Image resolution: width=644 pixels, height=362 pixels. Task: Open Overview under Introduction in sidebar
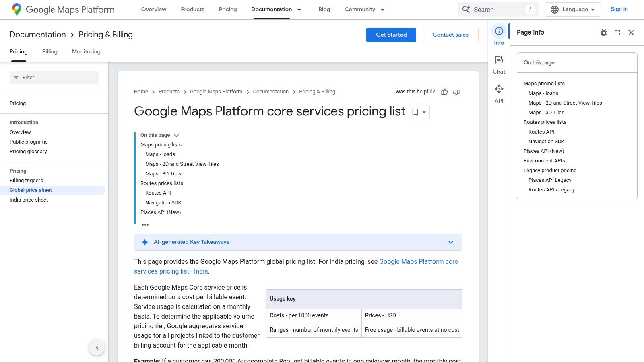pyautogui.click(x=20, y=132)
